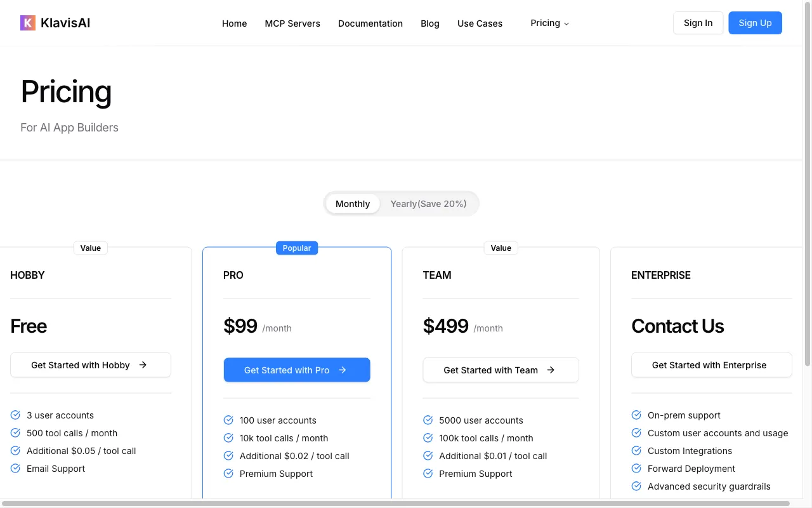Click the blue Sign Up button
Screen dimensions: 812x508
click(x=755, y=23)
